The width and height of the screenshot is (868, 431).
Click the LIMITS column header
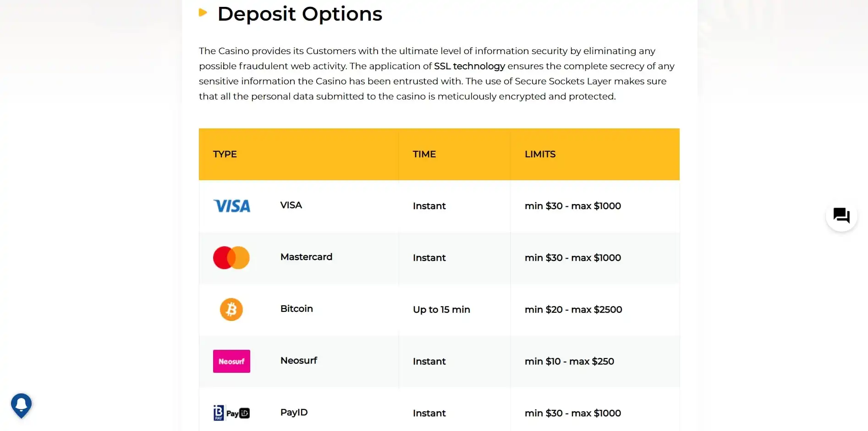pyautogui.click(x=540, y=155)
